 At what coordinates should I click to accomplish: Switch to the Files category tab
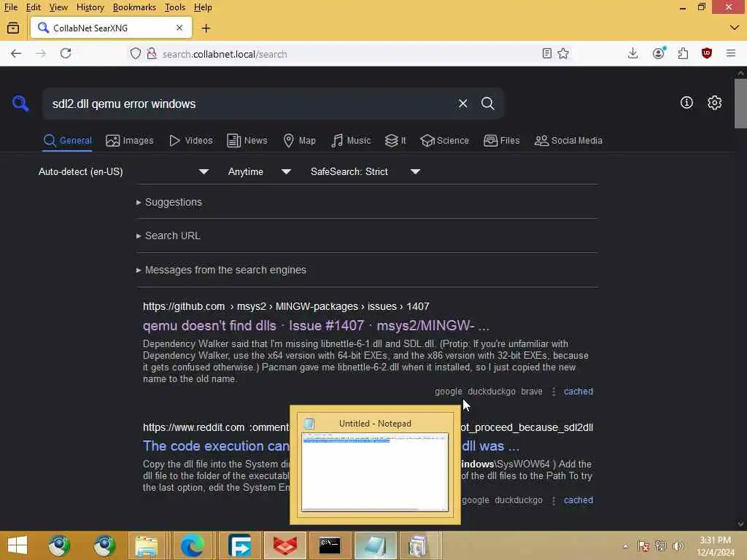502,141
